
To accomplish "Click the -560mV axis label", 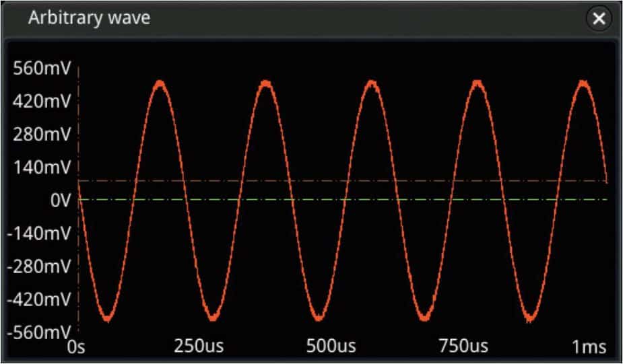I will [x=39, y=332].
